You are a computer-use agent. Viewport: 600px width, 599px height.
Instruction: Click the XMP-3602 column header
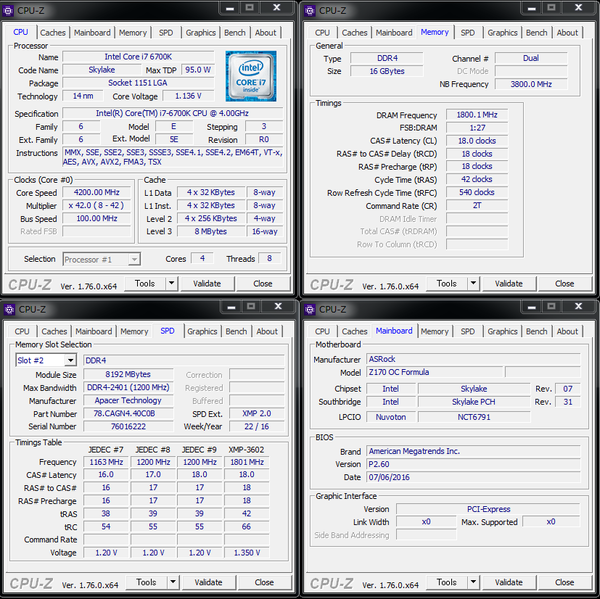click(246, 450)
